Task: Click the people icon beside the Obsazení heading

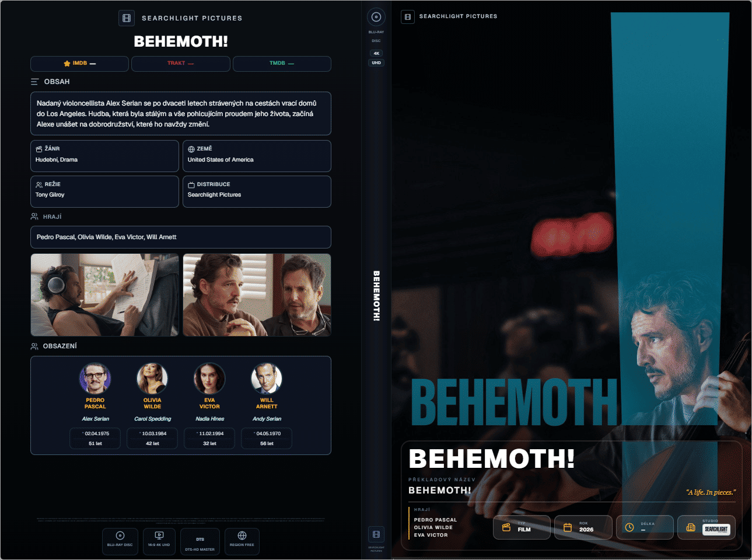Action: (x=34, y=346)
